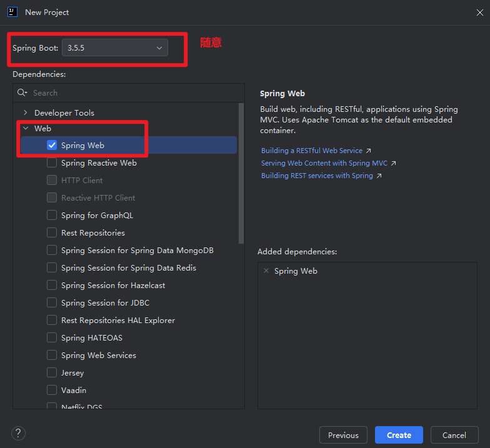
Task: Click Spring Web entry in Added dependencies
Action: point(296,271)
